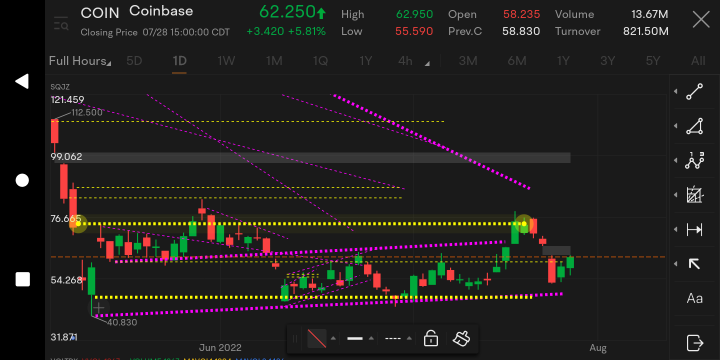This screenshot has height=360, width=720.
Task: Click the crosshair marker above 40.830
Action: tap(99, 308)
